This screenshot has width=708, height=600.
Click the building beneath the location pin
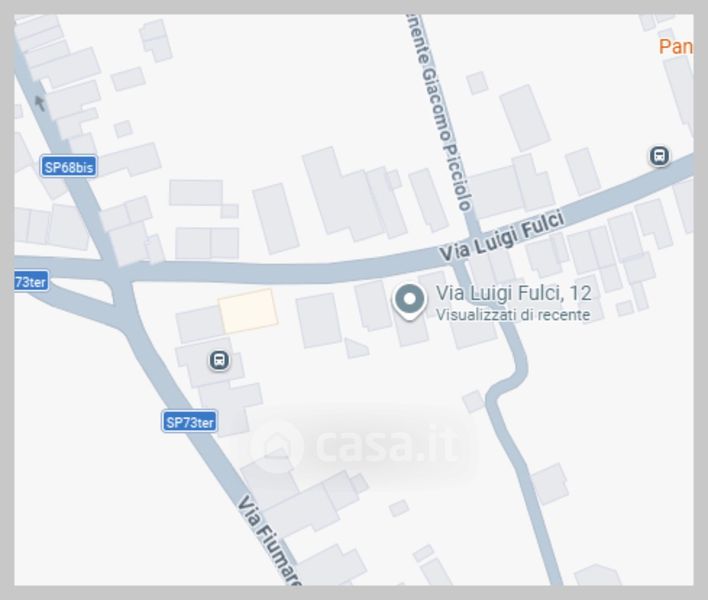(x=412, y=329)
